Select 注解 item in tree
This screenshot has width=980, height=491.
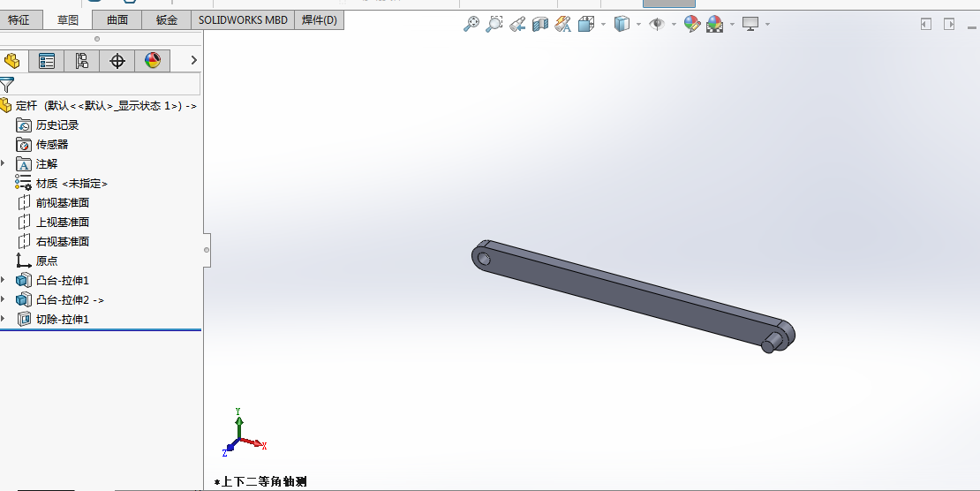[x=47, y=164]
